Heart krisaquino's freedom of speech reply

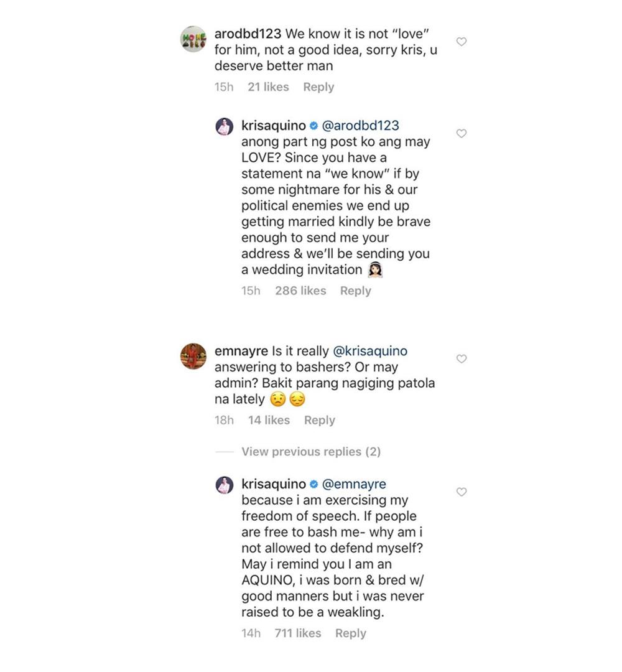coord(462,492)
